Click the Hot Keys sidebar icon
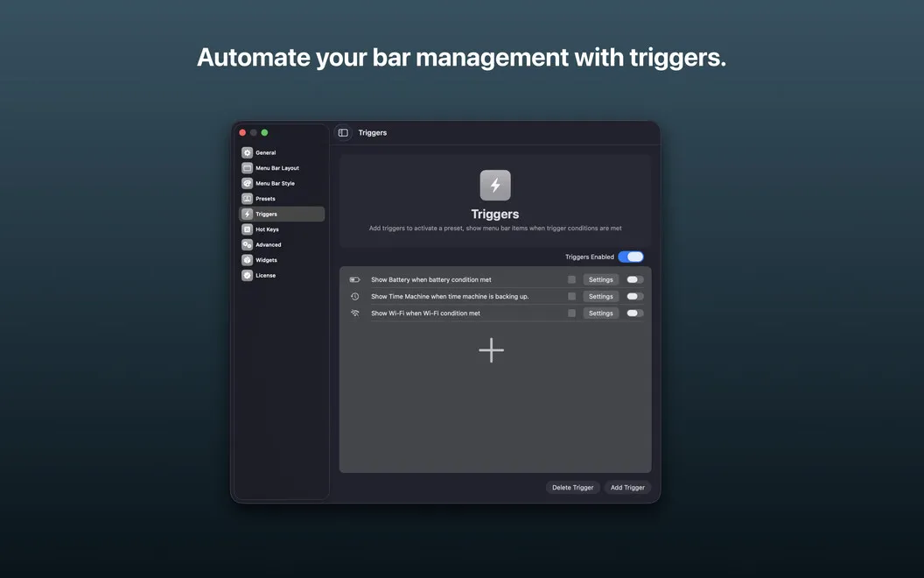Screen dimensions: 924x578 [247, 229]
